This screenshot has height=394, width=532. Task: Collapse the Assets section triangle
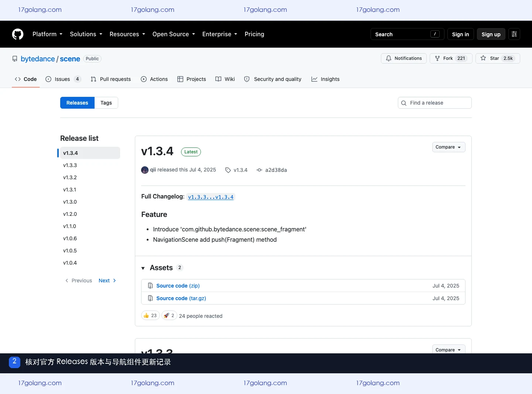tap(143, 268)
